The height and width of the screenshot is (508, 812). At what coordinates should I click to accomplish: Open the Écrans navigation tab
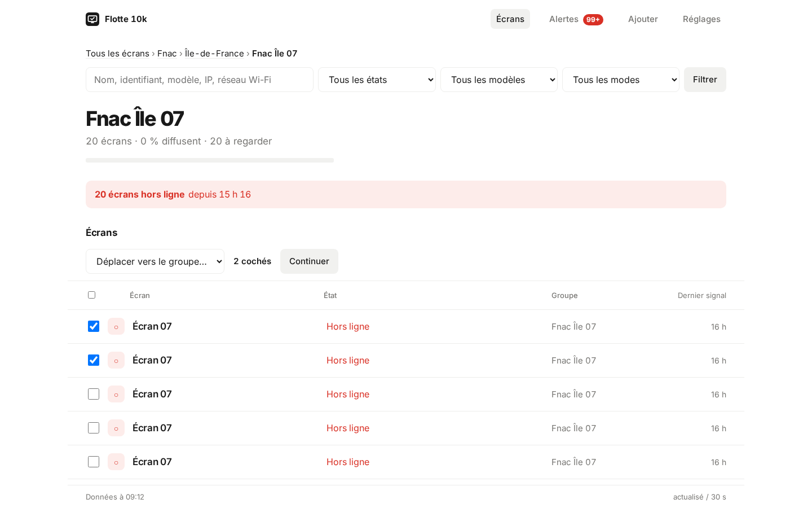click(x=510, y=19)
